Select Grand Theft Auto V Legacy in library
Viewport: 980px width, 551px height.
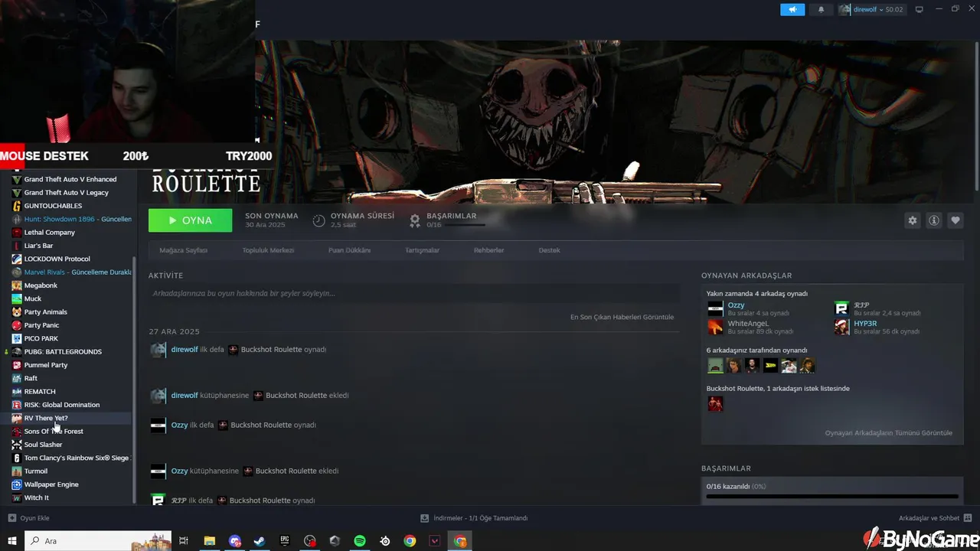pyautogui.click(x=67, y=193)
